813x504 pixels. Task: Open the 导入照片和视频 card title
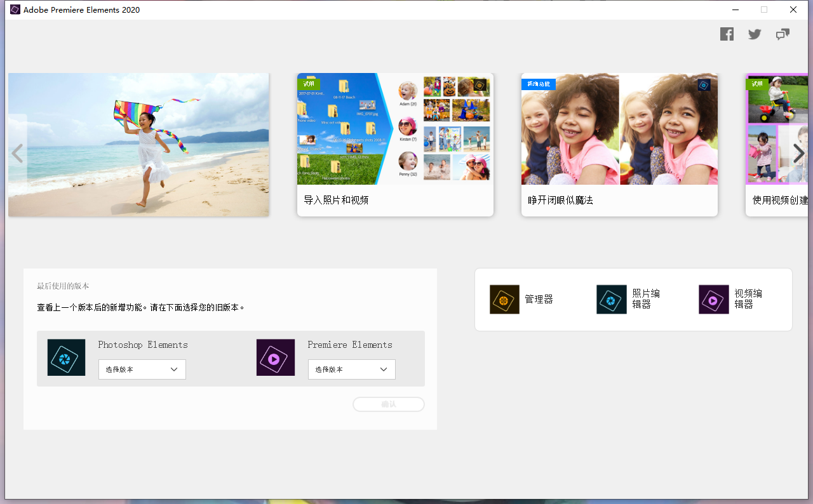point(336,200)
